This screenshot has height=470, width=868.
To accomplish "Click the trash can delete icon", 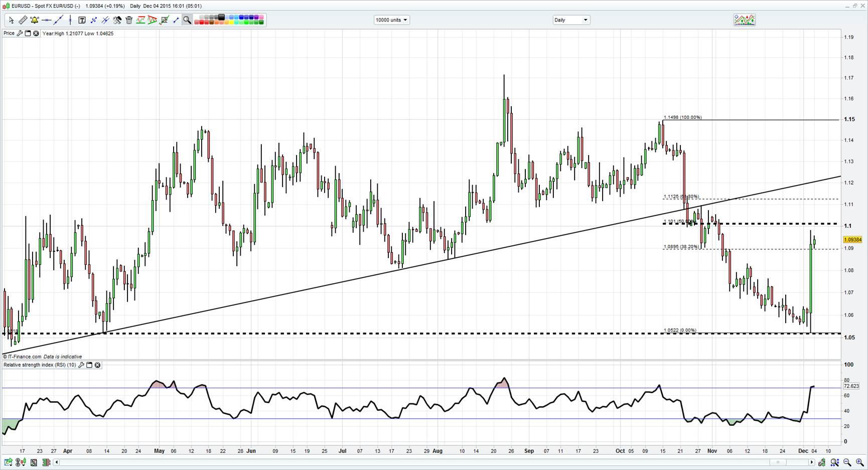I will coord(129,20).
